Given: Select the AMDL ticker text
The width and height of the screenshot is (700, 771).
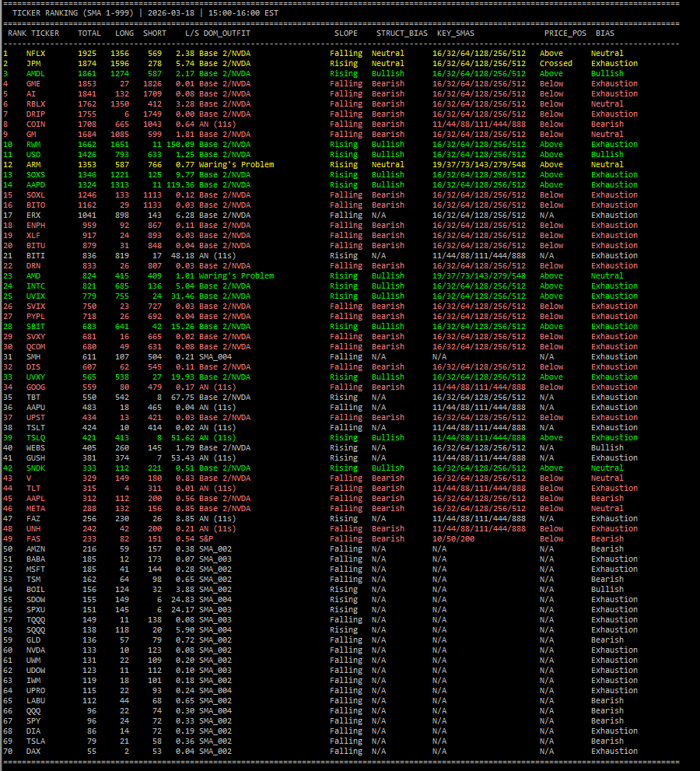Looking at the screenshot, I should pyautogui.click(x=36, y=74).
